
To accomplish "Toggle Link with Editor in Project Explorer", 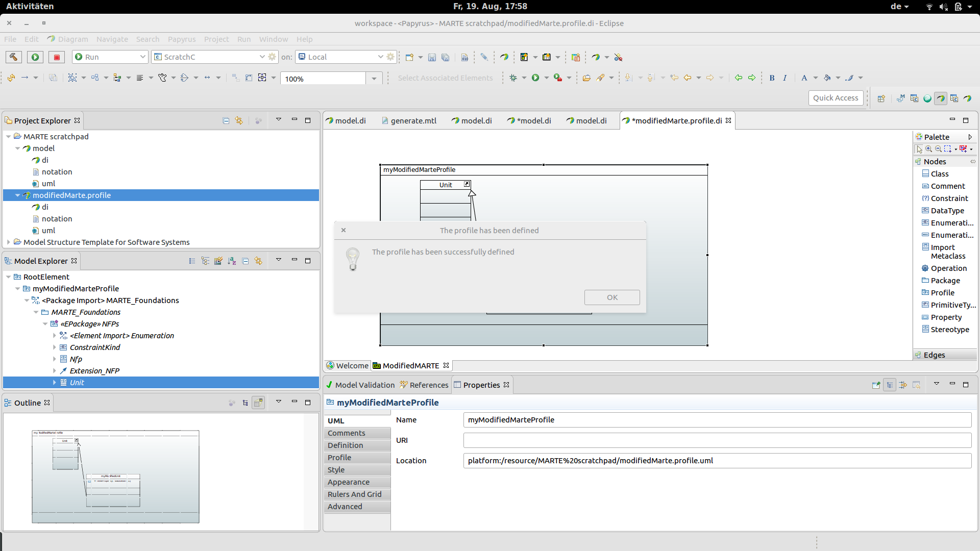I will coord(238,121).
